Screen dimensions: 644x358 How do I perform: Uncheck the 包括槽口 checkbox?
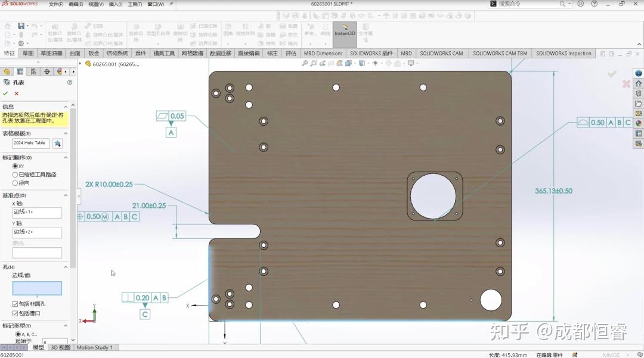pos(14,312)
